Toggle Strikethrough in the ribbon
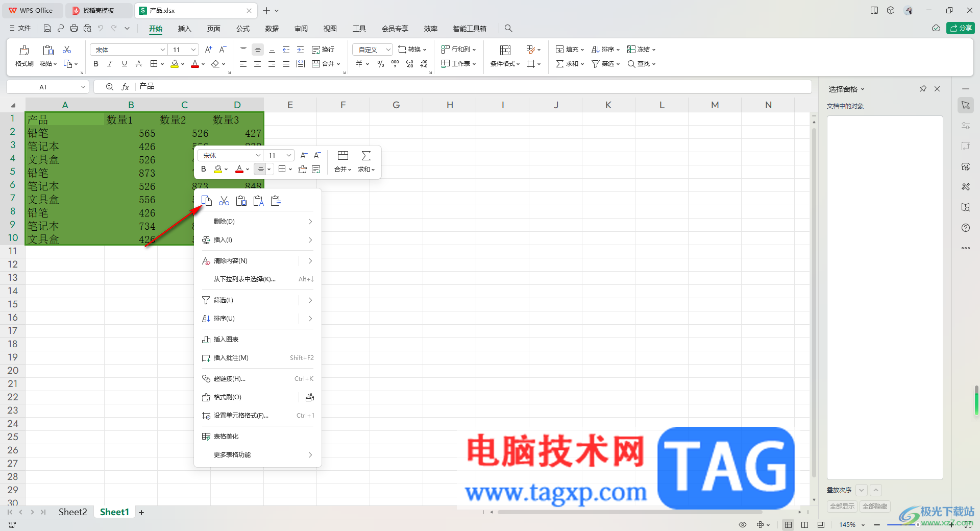 click(x=139, y=64)
